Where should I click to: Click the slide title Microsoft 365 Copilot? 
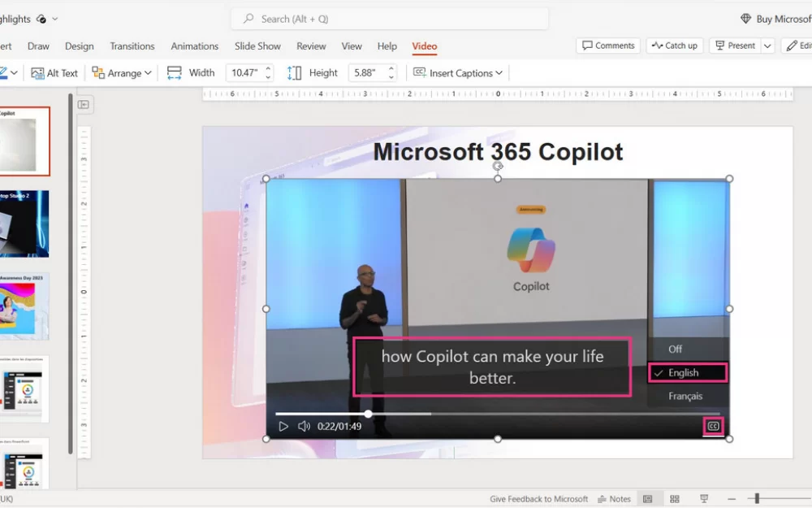pyautogui.click(x=498, y=152)
